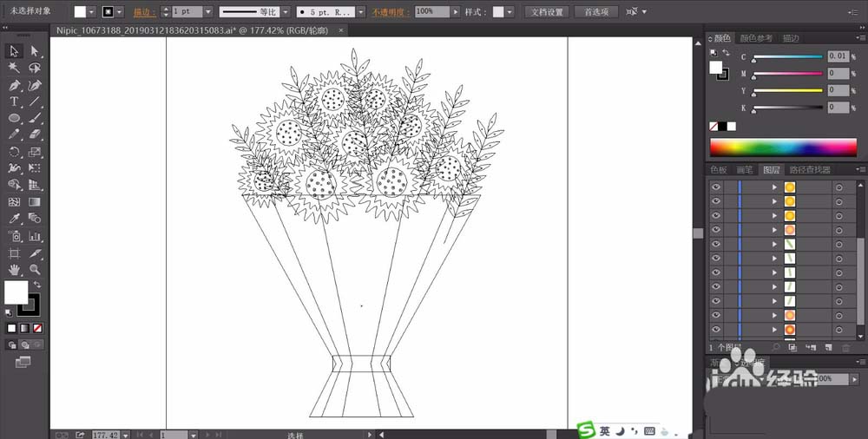The image size is (868, 439).
Task: Toggle visibility of the fourth layer row
Action: (716, 230)
